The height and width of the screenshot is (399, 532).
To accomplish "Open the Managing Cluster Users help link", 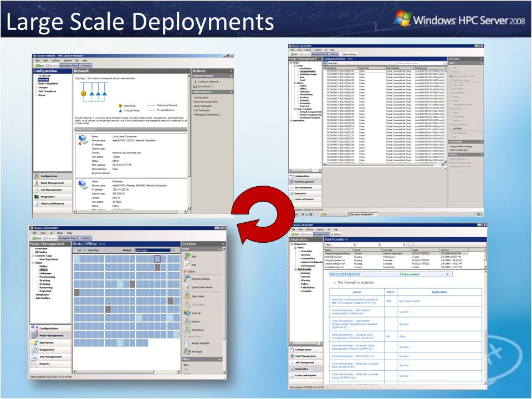I will pos(207,115).
